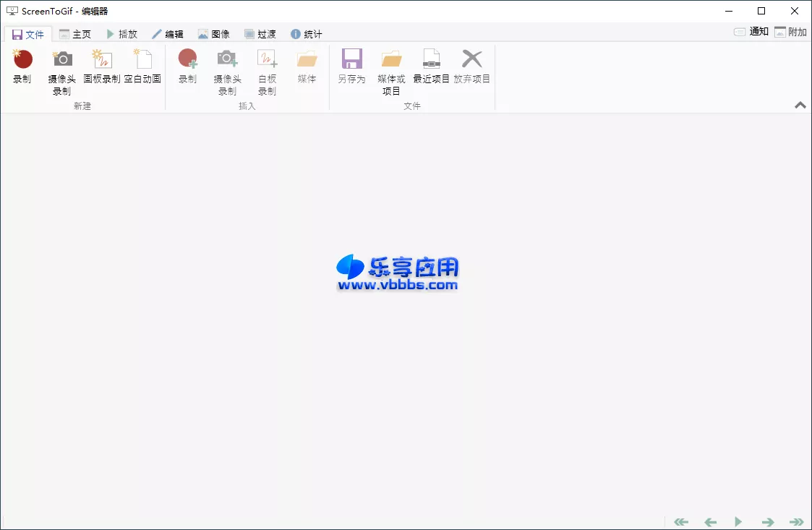Image resolution: width=812 pixels, height=530 pixels.
Task: Start a new screen recording (录制)
Action: (x=22, y=70)
